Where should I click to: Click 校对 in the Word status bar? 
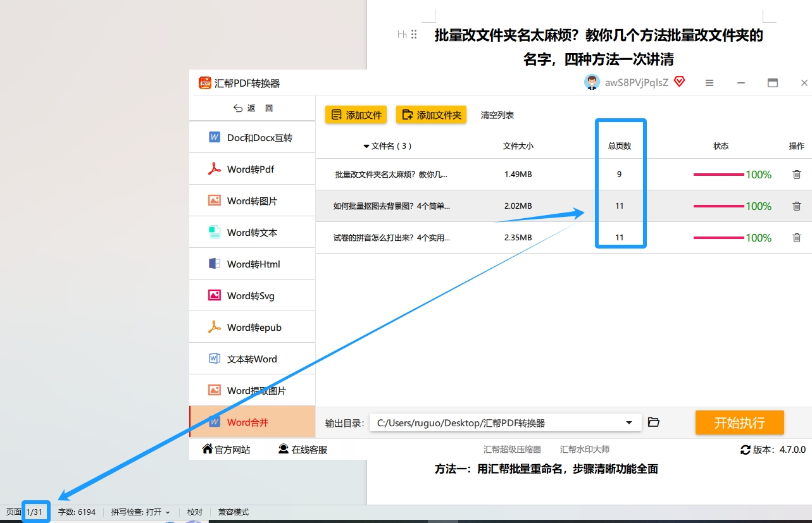[x=195, y=512]
